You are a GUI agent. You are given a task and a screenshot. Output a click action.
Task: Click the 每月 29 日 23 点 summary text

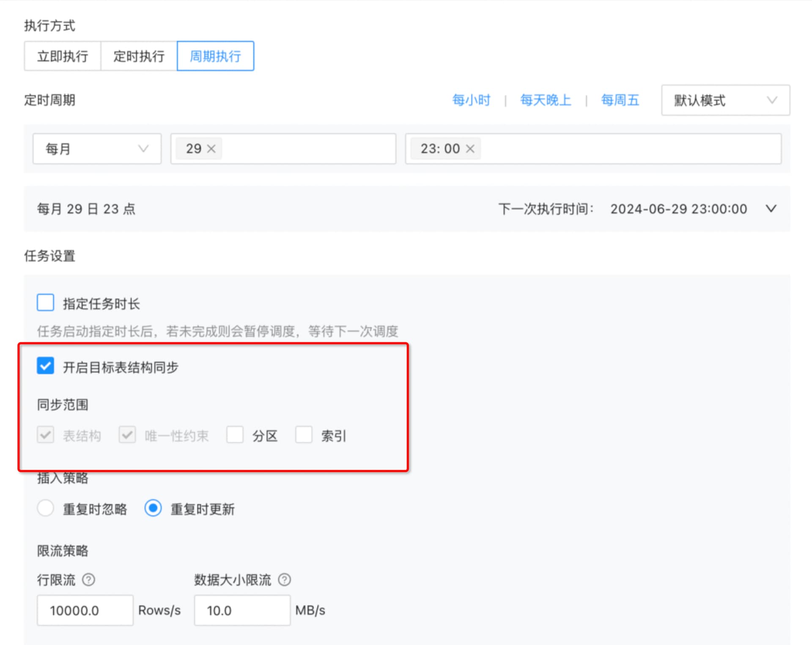coord(86,209)
